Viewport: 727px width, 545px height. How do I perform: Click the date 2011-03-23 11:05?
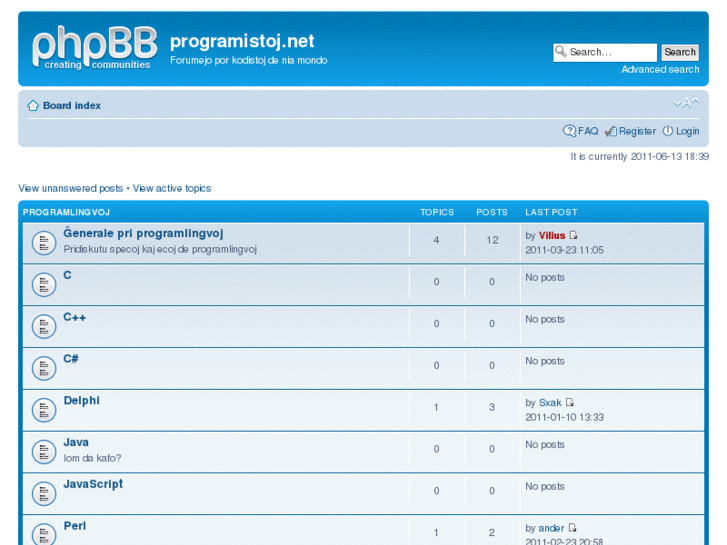[x=564, y=250]
